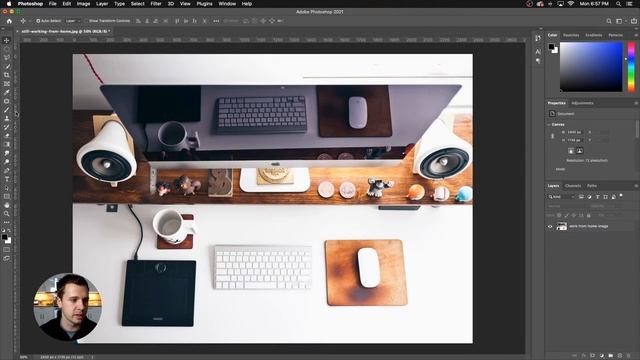Select the Frame tool
Screen dimensions: 640x360
tap(7, 84)
